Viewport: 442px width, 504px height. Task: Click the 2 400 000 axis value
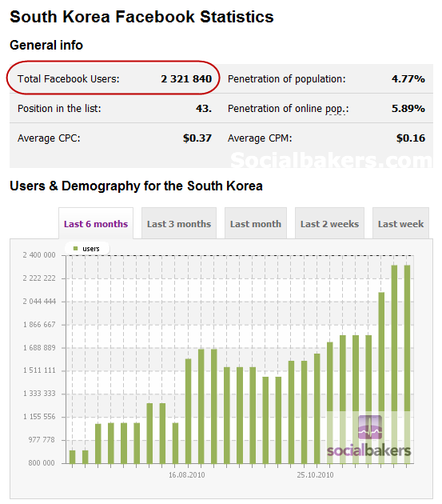pyautogui.click(x=39, y=255)
